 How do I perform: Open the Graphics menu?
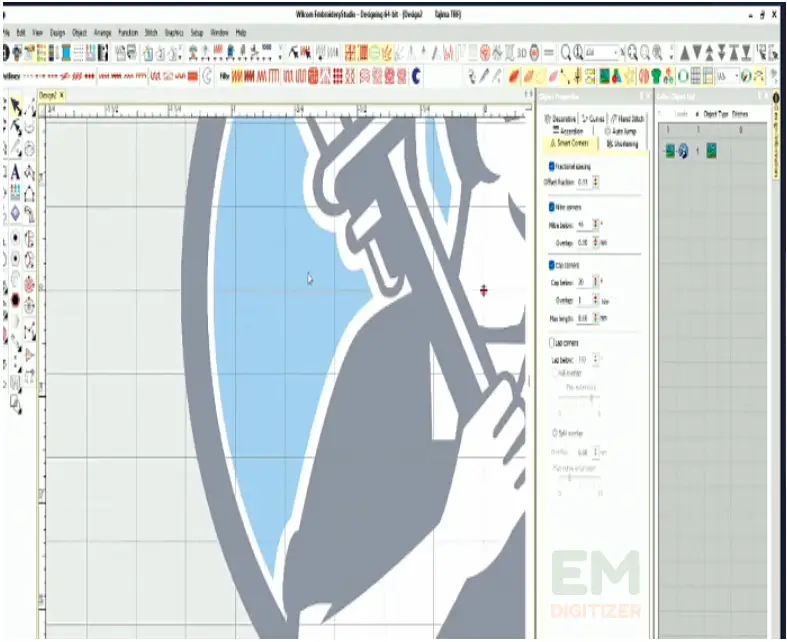[174, 33]
